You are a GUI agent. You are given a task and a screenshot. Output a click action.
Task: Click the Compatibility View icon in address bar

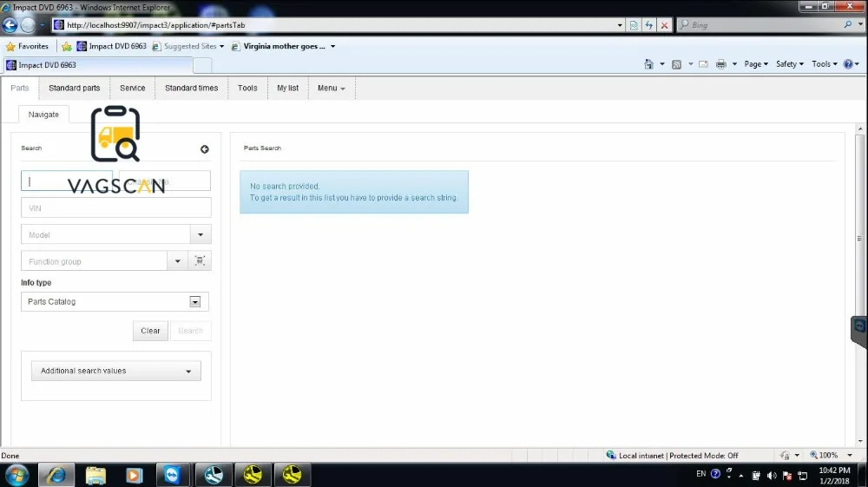[x=634, y=25]
